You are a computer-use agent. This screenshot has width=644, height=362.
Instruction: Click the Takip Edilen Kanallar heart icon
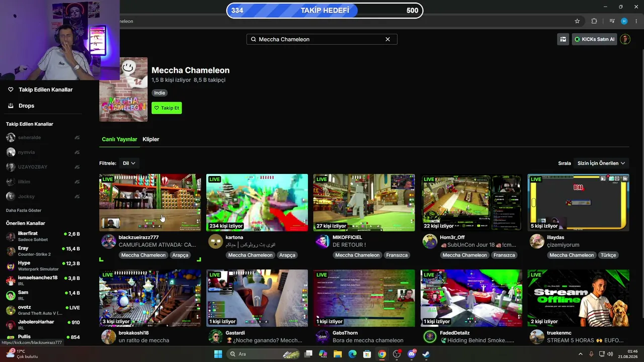[x=11, y=89]
